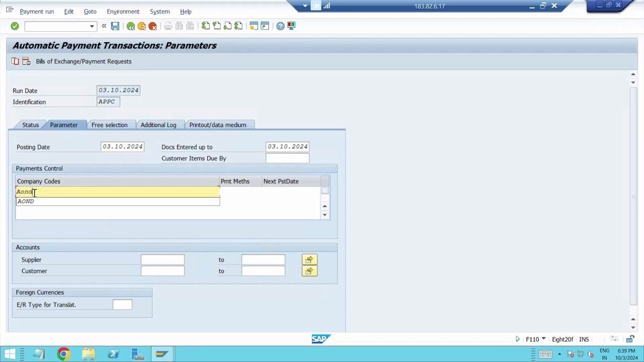Go to Previous Page icon
The height and width of the screenshot is (362, 644).
(x=217, y=26)
